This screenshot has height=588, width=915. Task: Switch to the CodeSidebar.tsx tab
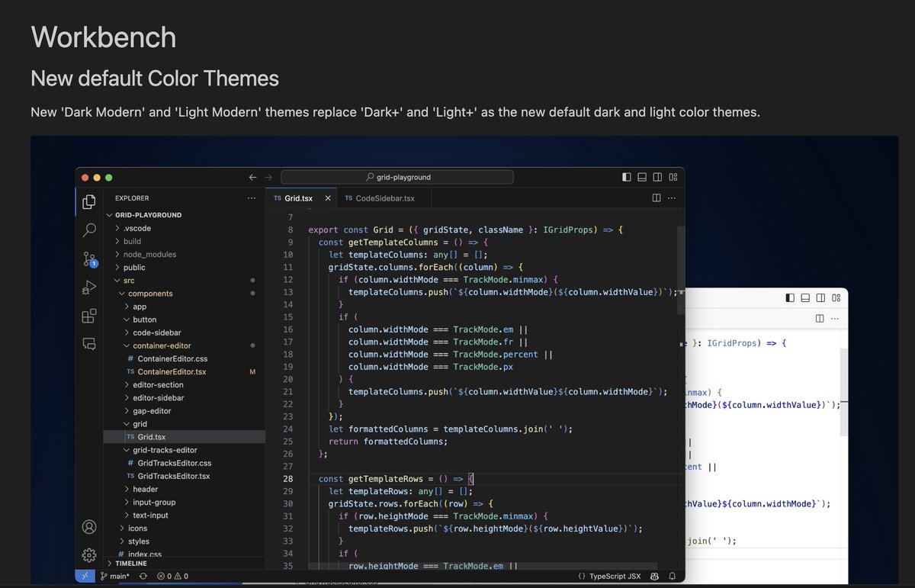(384, 198)
